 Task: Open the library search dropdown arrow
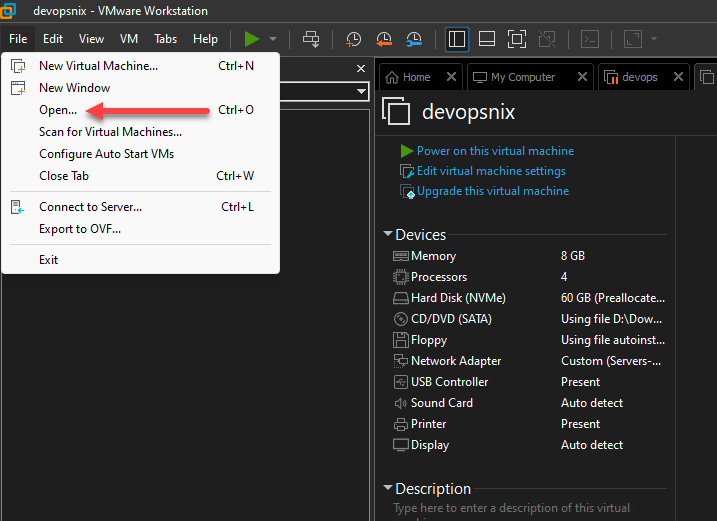pyautogui.click(x=361, y=91)
